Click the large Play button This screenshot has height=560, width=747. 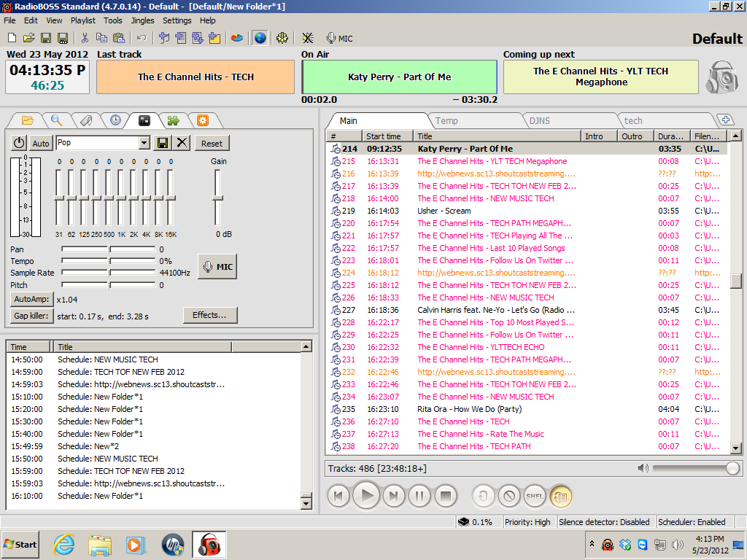coord(366,496)
